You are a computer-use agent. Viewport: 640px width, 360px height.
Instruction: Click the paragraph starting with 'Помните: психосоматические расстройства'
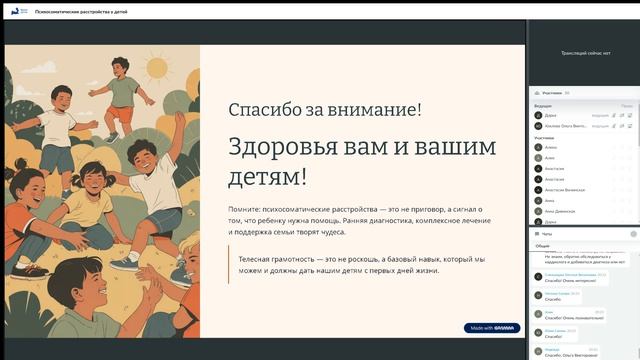[x=360, y=220]
